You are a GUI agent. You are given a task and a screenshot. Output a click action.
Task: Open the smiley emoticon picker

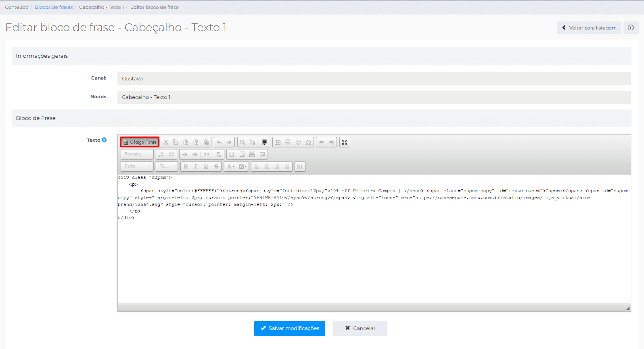(x=298, y=142)
